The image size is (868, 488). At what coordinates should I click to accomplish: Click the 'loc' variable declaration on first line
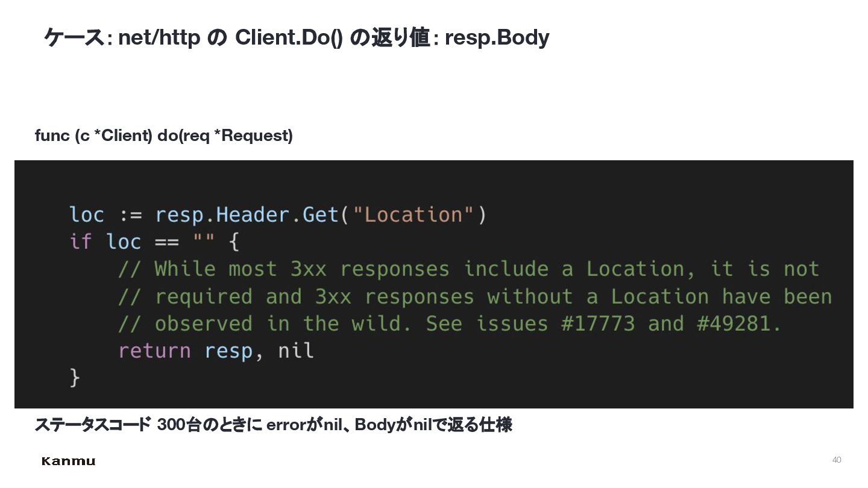point(87,215)
